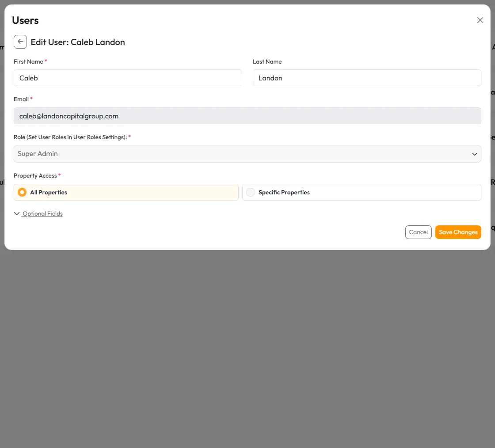Click the 'Users' dialog title
Screen dimensions: 495x448
coord(25,20)
